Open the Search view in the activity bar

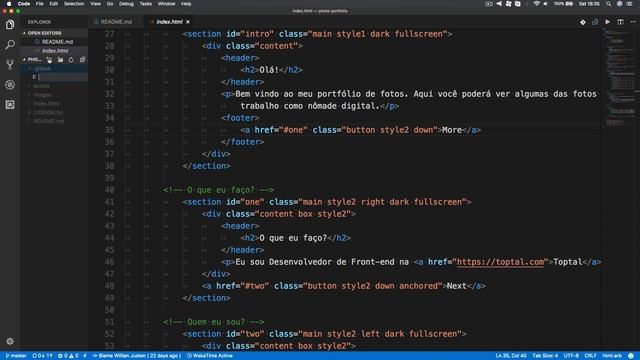click(10, 44)
